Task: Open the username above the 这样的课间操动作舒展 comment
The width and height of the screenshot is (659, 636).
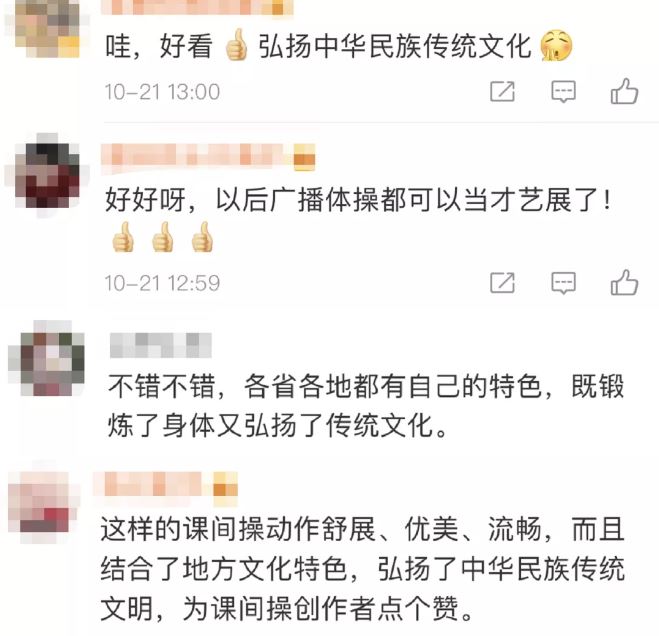Action: pyautogui.click(x=153, y=488)
